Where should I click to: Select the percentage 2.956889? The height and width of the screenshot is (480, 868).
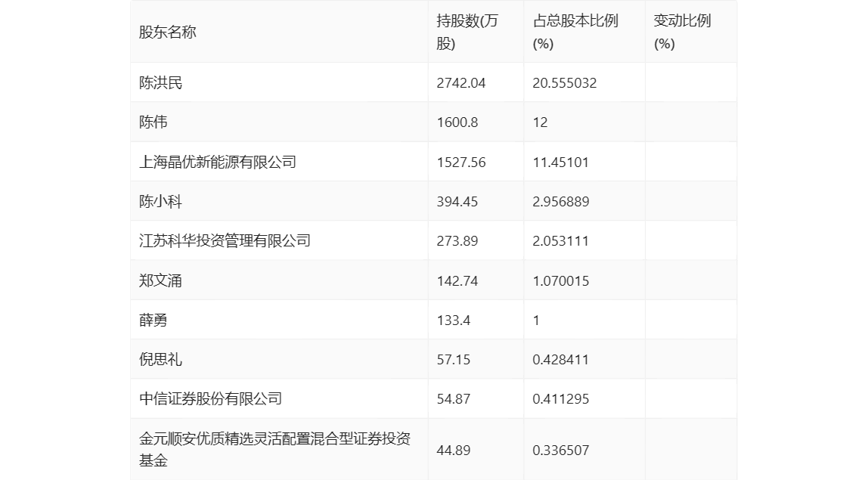(561, 202)
